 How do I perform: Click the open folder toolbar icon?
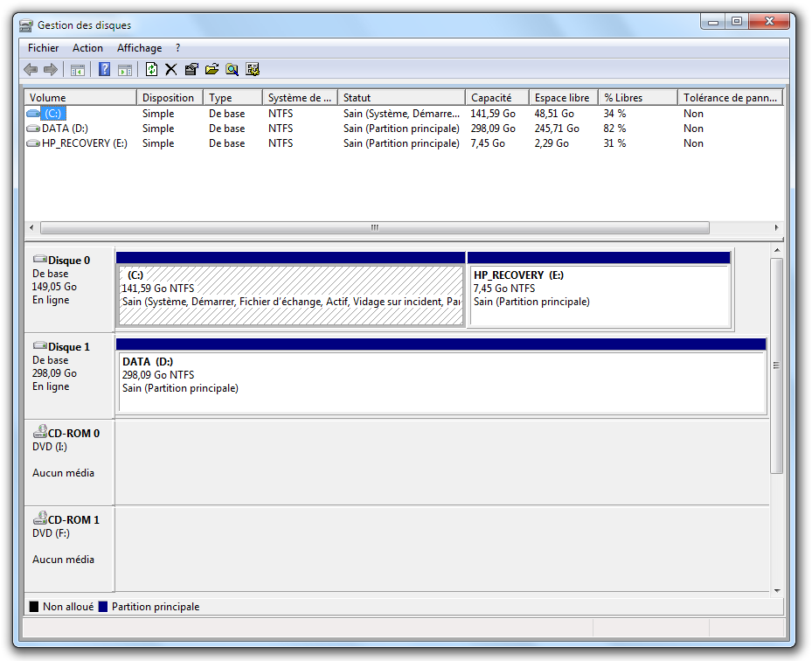click(212, 70)
